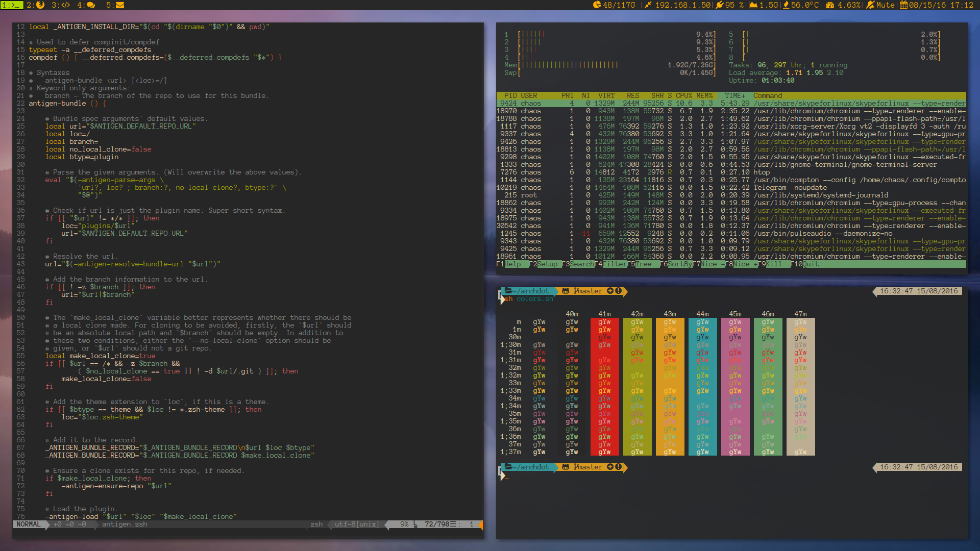
Task: Click the network icon beside 192.168.1.50
Action: pyautogui.click(x=649, y=6)
